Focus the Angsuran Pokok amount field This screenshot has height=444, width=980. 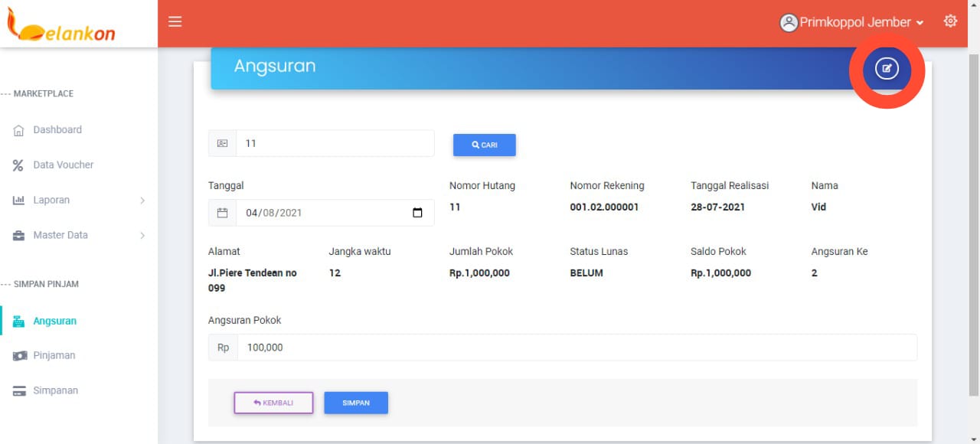[576, 348]
